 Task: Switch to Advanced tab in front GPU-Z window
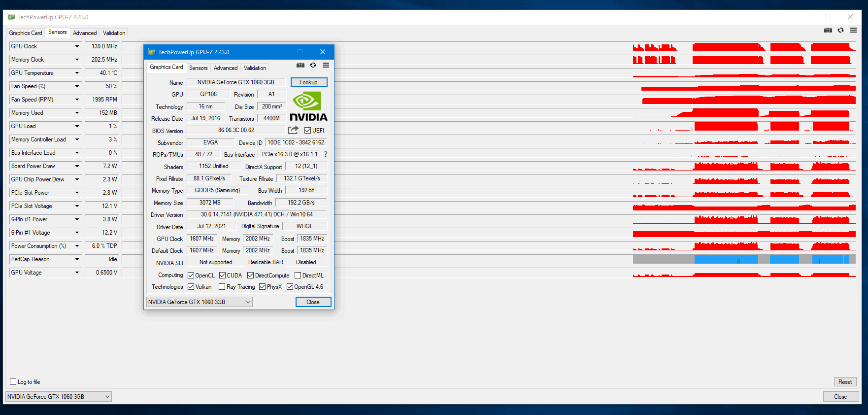point(226,68)
